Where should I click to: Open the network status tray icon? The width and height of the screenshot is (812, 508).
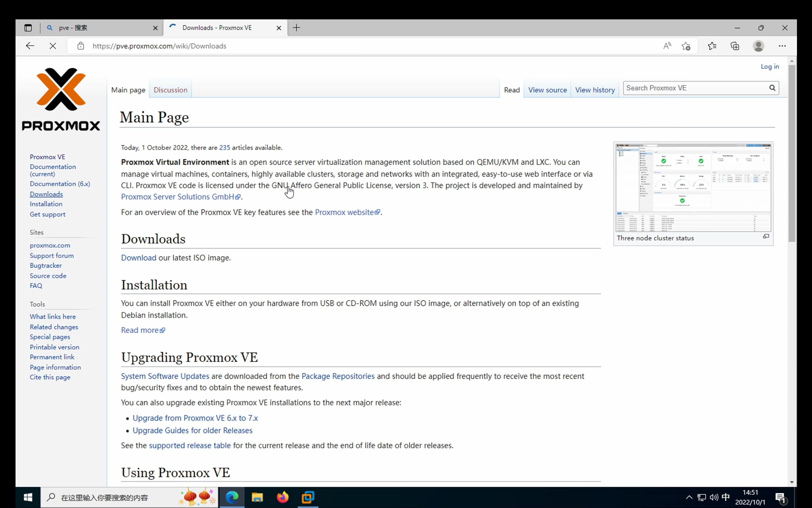[x=701, y=497]
